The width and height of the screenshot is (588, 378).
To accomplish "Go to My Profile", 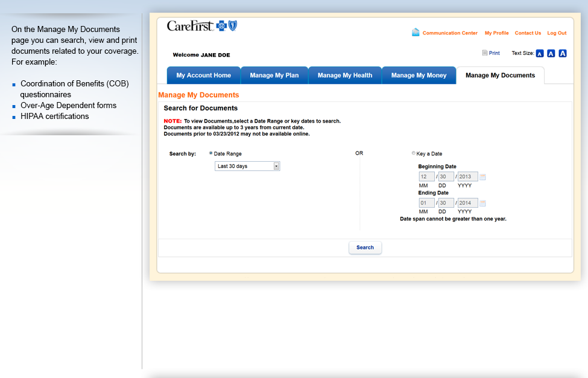I will click(x=497, y=33).
